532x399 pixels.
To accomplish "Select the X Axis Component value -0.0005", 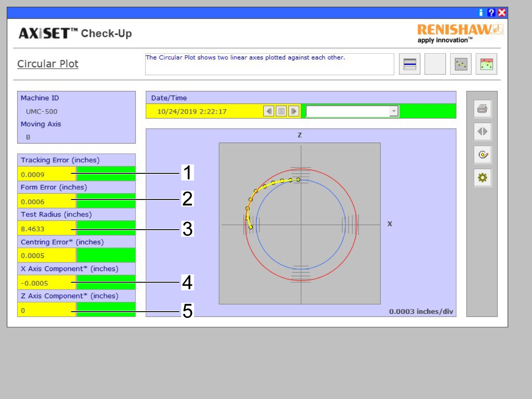I will 35,283.
